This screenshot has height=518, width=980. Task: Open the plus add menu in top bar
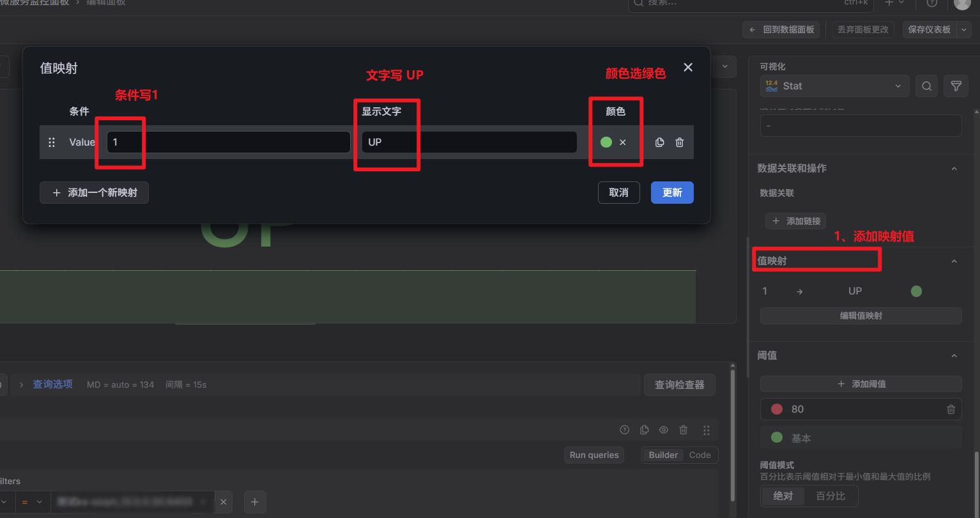coord(894,3)
